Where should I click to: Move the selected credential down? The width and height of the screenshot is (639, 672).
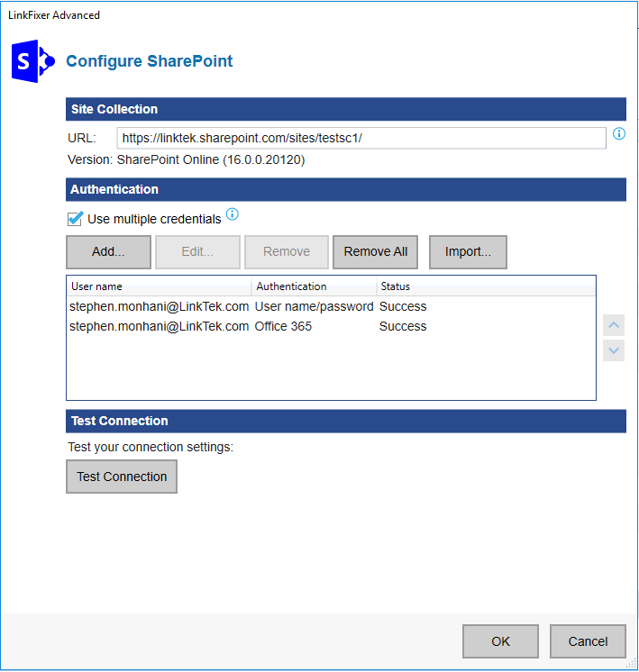[614, 350]
